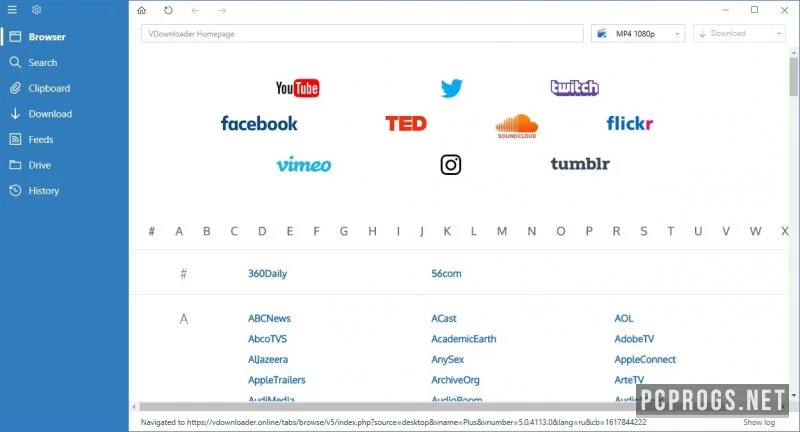800x432 pixels.
Task: Open the TED logo
Action: [x=406, y=123]
